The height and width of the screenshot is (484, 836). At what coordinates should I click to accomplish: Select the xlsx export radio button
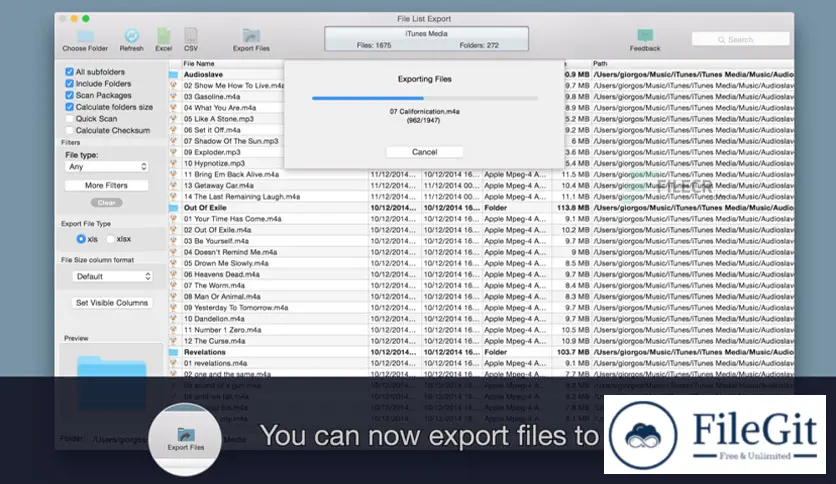pyautogui.click(x=110, y=239)
